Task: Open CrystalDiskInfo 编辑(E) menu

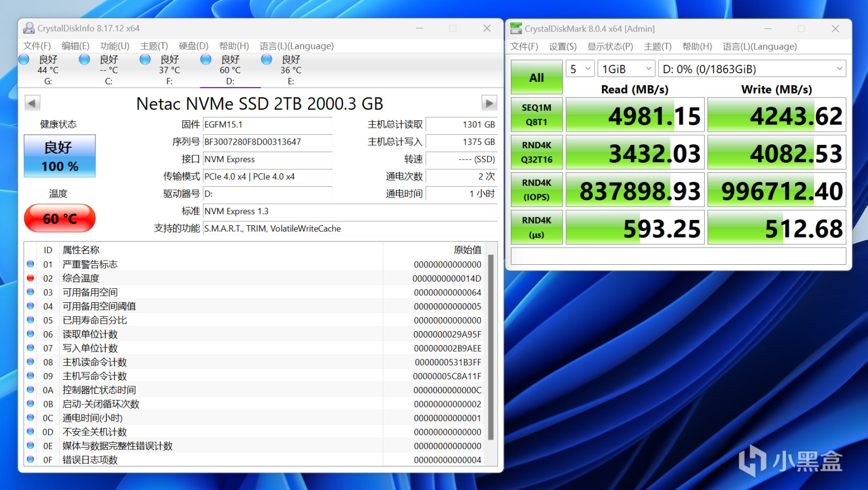Action: (x=76, y=46)
